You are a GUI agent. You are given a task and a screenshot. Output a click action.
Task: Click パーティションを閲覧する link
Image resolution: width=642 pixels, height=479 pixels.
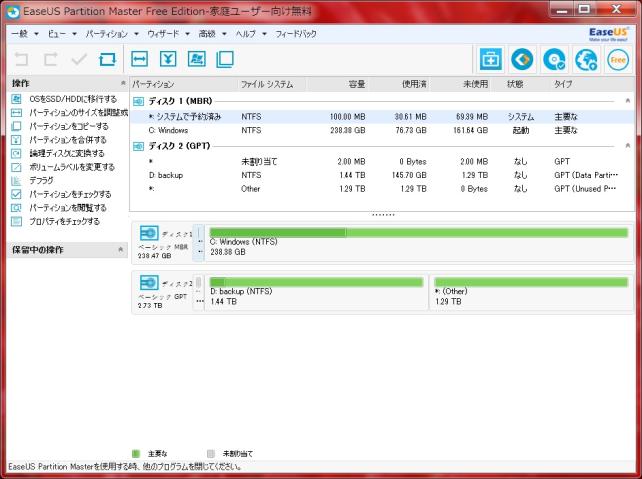pyautogui.click(x=68, y=208)
